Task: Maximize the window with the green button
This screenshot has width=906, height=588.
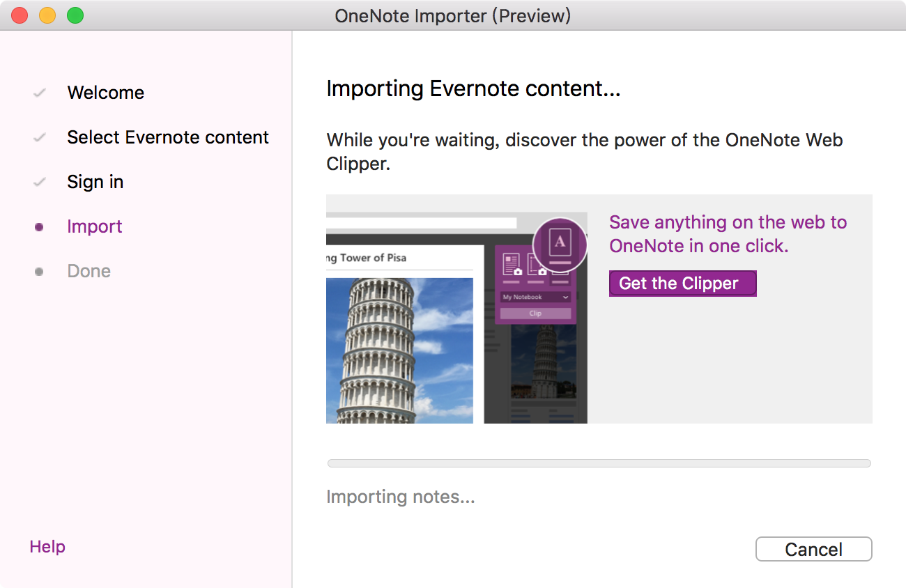Action: 75,15
